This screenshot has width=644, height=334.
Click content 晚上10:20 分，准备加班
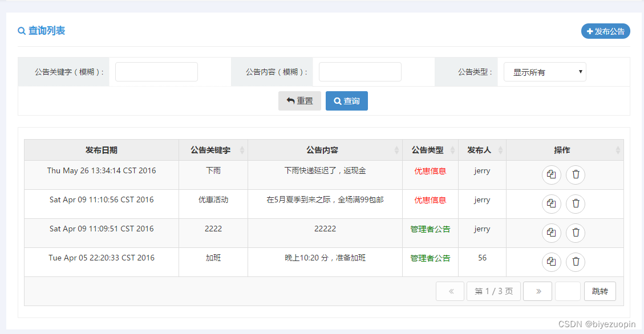325,258
